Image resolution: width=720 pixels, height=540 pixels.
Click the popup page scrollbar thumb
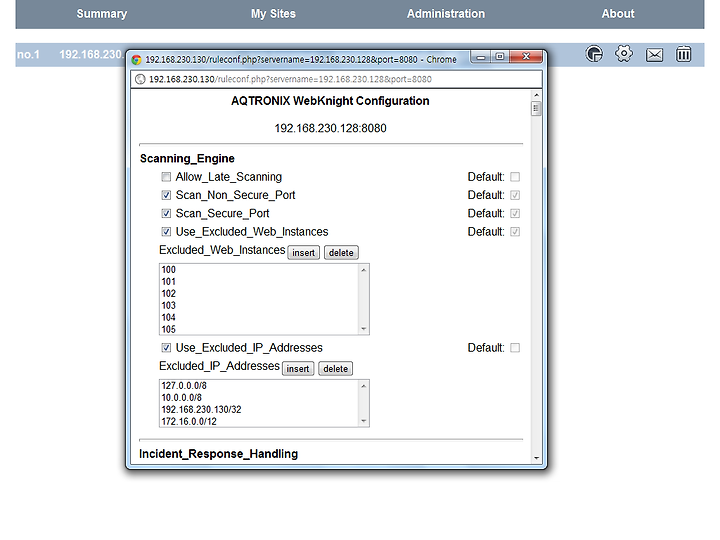pos(536,109)
